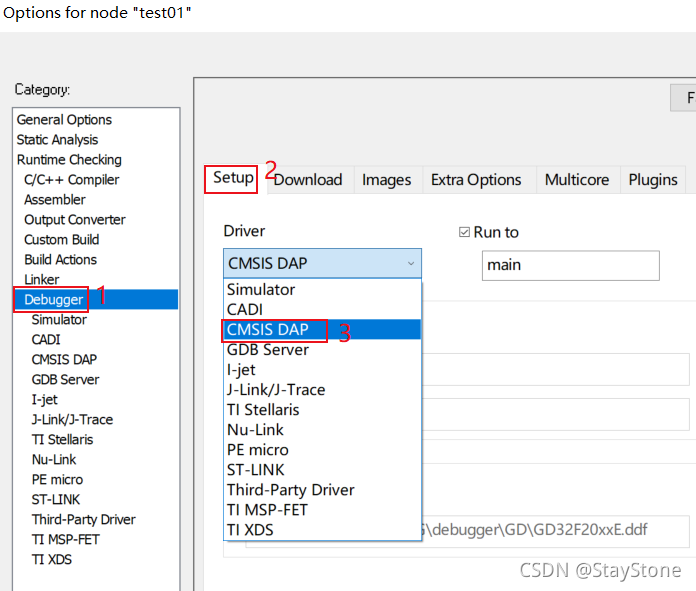
Task: Select CADI in the Category list
Action: coord(46,340)
